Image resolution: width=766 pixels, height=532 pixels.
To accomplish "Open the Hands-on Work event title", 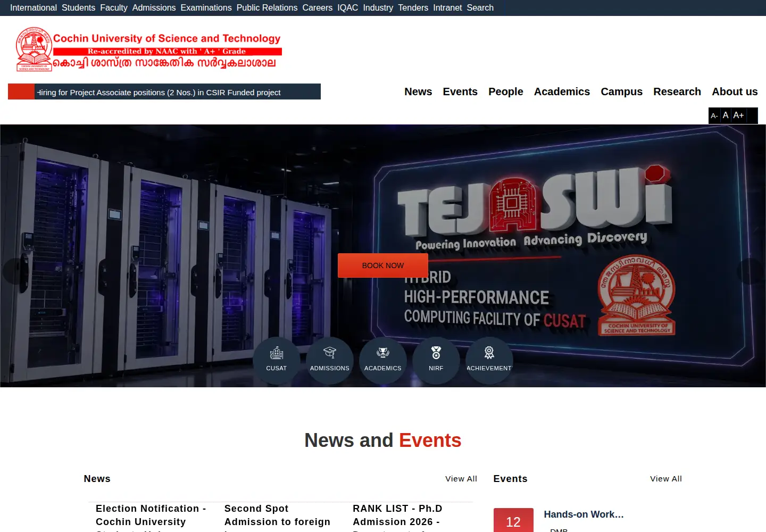I will pyautogui.click(x=584, y=514).
